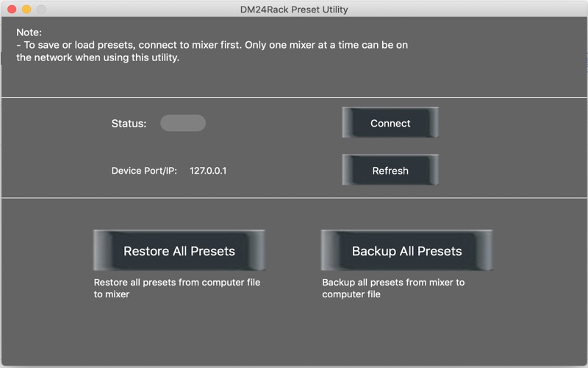The image size is (588, 368).
Task: Click 'Restore all presets from computer file' description
Action: (x=177, y=288)
